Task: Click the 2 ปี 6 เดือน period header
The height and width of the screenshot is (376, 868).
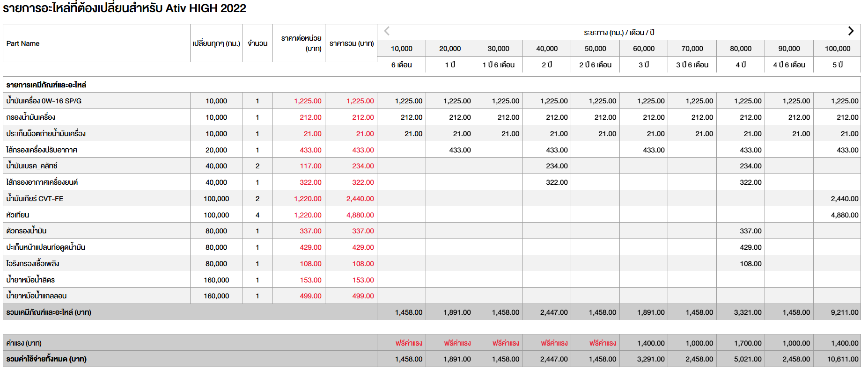Action: click(595, 65)
